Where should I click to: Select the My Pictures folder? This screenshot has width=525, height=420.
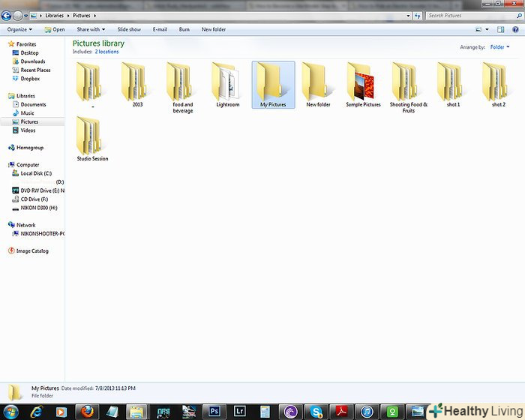[273, 85]
